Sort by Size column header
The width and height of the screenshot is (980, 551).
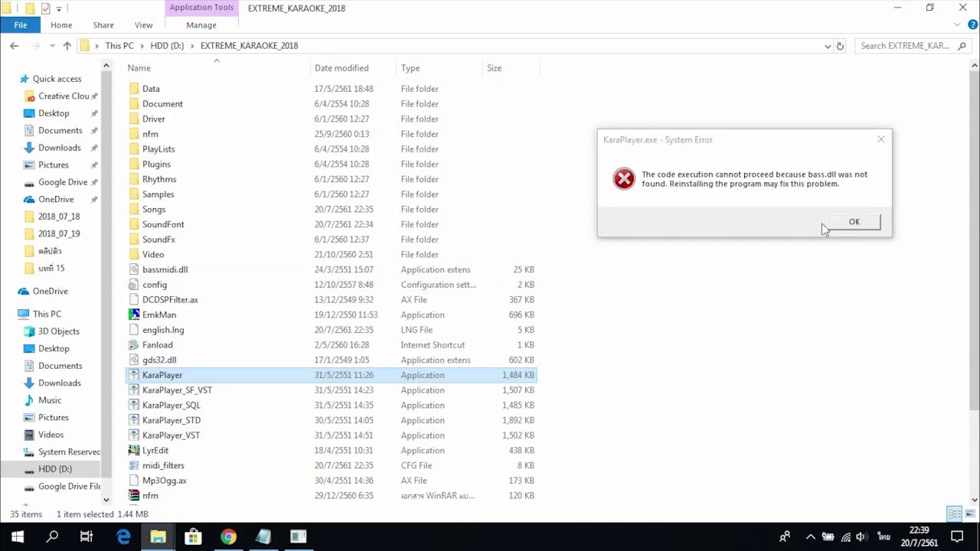coord(494,68)
